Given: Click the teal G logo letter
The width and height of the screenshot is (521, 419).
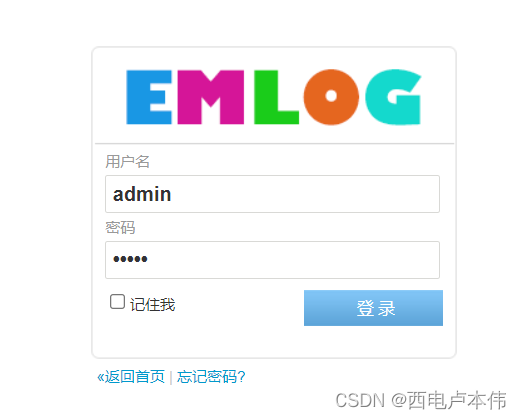Looking at the screenshot, I should pos(393,97).
